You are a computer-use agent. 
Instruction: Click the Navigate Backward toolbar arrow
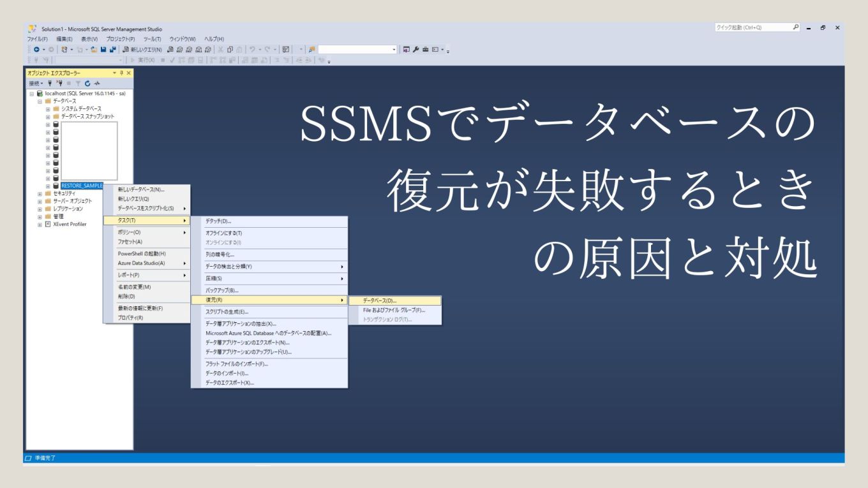37,49
